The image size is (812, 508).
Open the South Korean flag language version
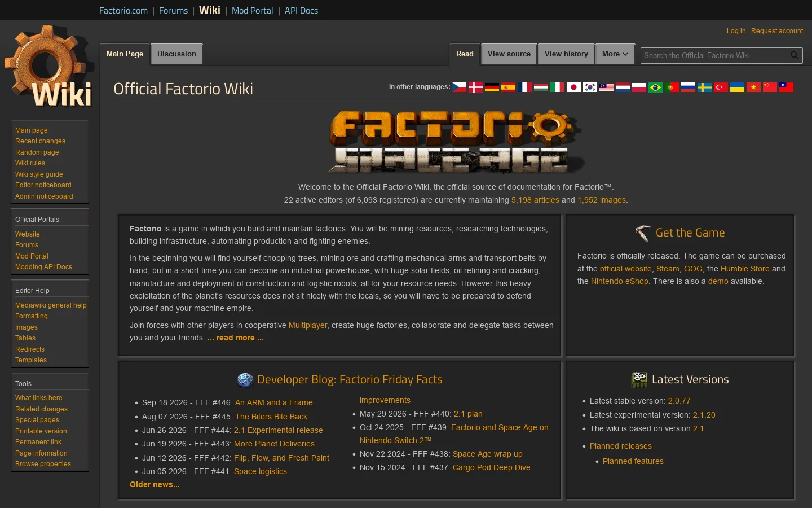coord(590,87)
